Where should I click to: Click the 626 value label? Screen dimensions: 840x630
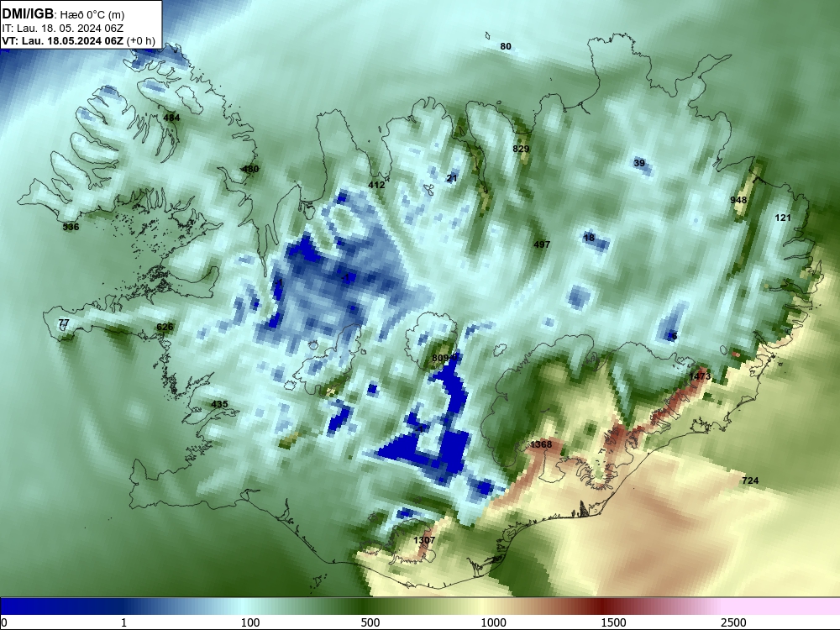tap(165, 328)
